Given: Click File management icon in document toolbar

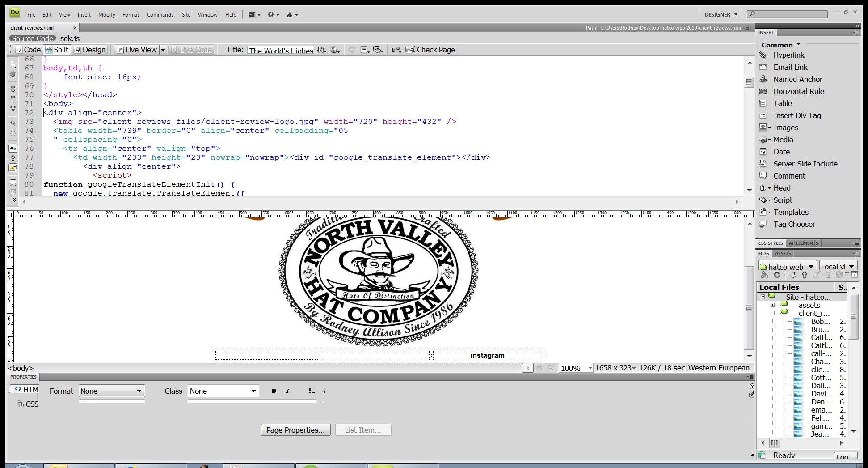Looking at the screenshot, I should point(322,50).
